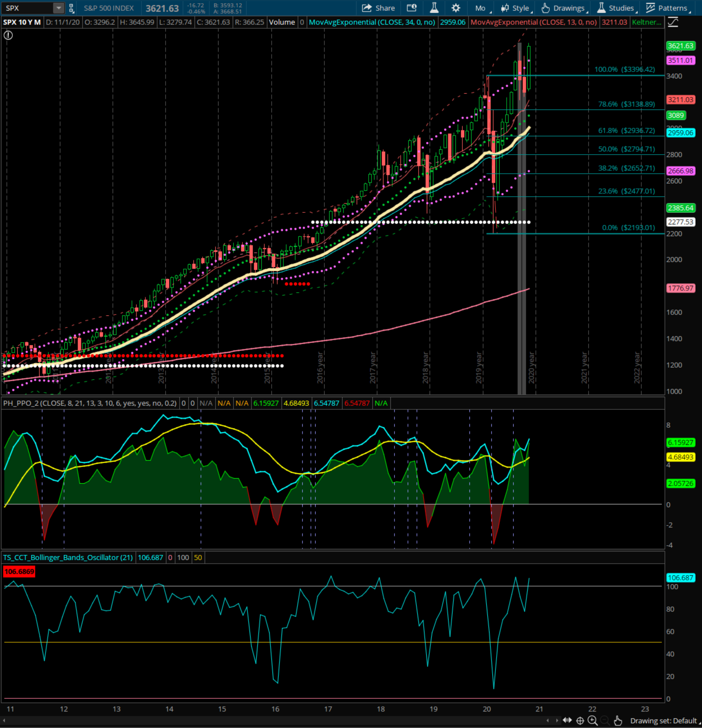
Task: Click the truncated Keltner study label
Action: point(646,22)
